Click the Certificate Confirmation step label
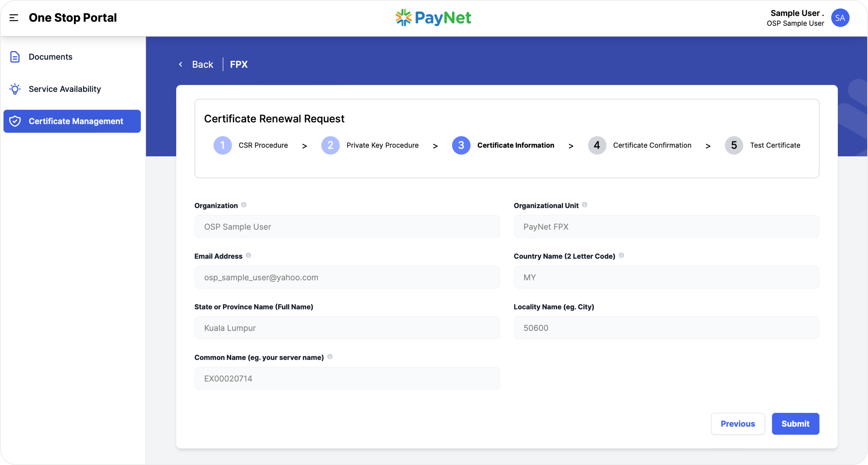 (652, 145)
